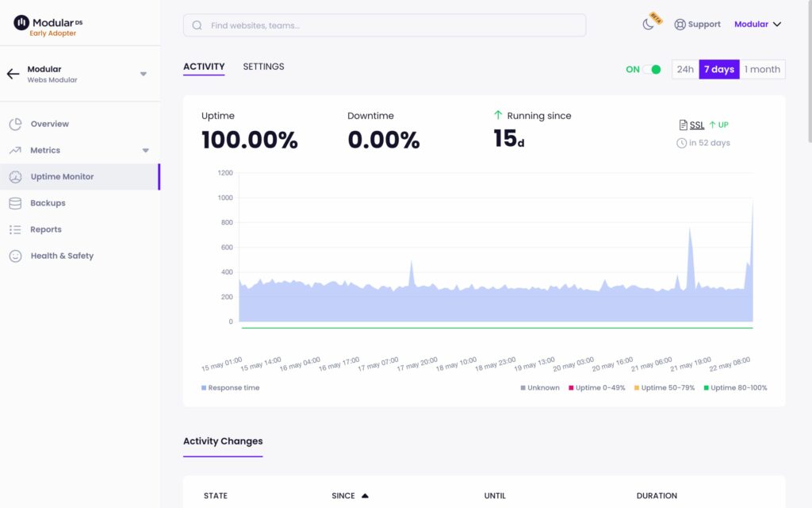Screen dimensions: 812x508
Task: Select the 1 month time range
Action: 762,70
